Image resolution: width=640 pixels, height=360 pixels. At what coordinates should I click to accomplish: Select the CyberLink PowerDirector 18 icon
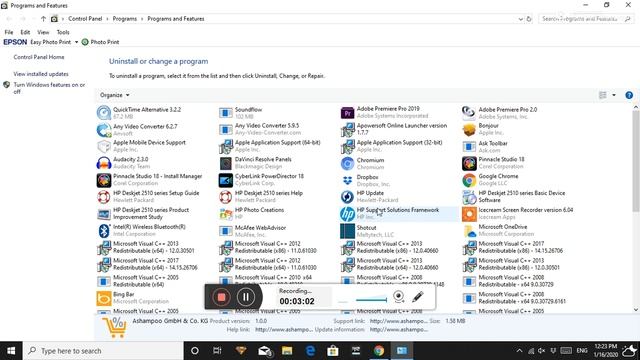click(225, 180)
